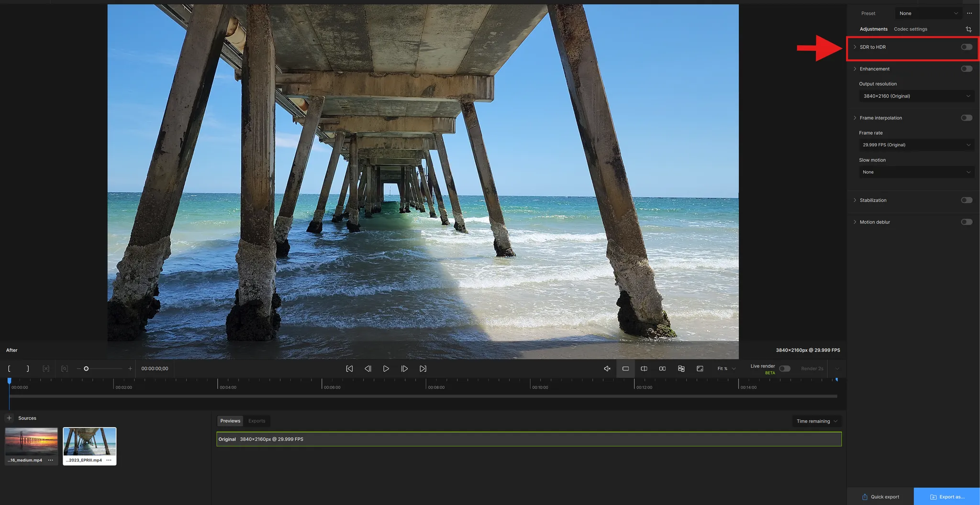This screenshot has width=980, height=505.
Task: Turn on Live render toggle
Action: (785, 369)
